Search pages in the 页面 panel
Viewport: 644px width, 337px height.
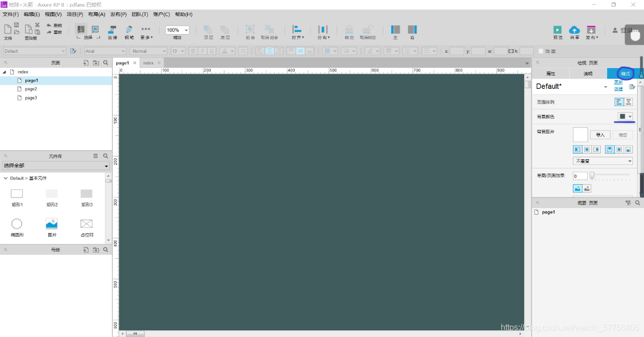point(106,63)
